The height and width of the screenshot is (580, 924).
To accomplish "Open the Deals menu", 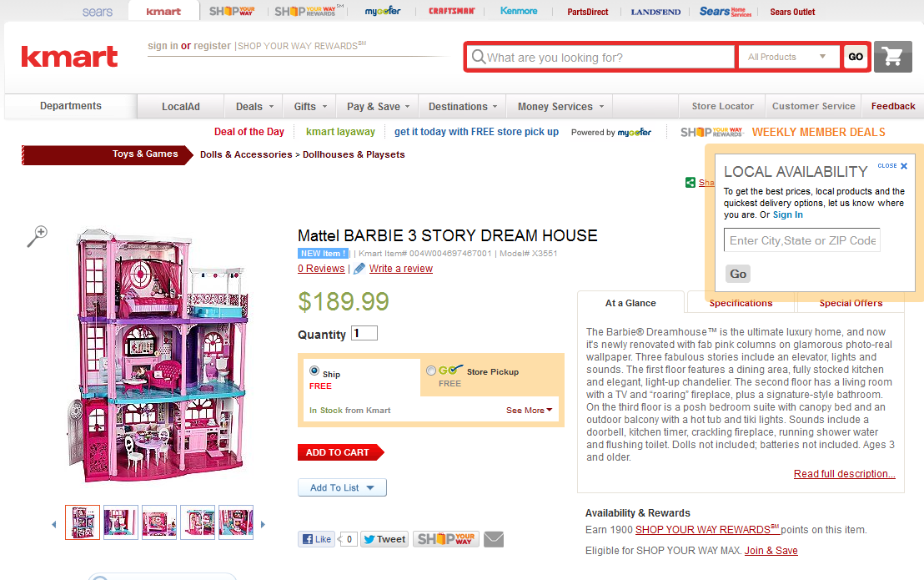I will point(254,107).
